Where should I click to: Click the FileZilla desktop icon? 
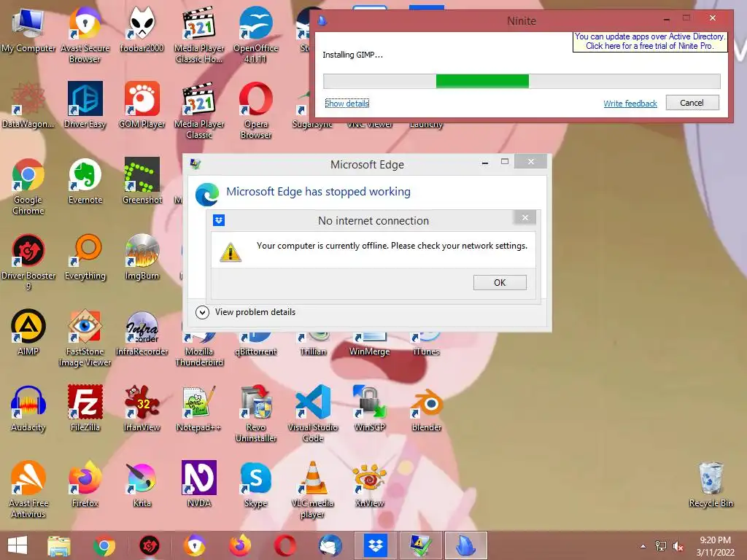click(x=85, y=408)
